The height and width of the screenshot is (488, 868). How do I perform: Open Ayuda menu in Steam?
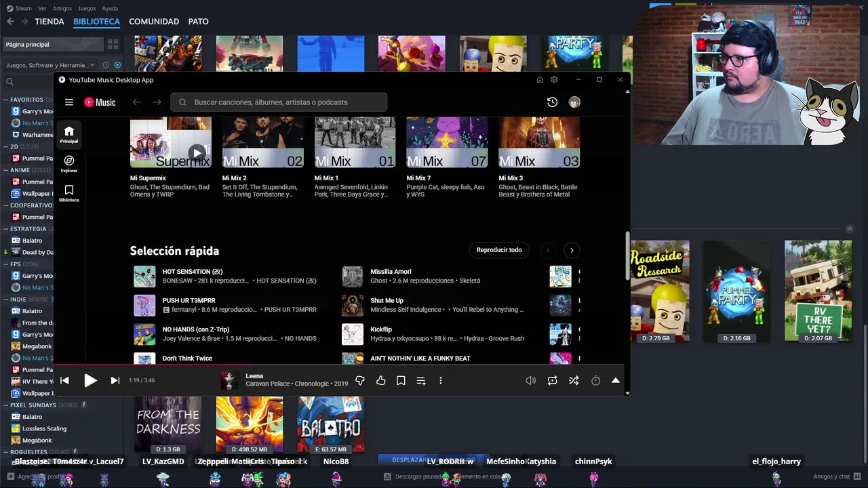110,8
